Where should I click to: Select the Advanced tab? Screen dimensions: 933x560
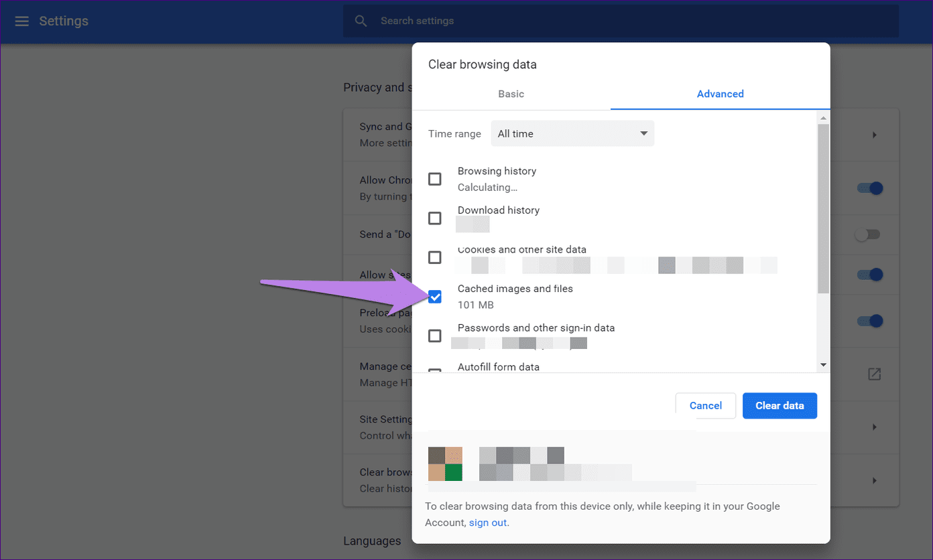point(721,94)
